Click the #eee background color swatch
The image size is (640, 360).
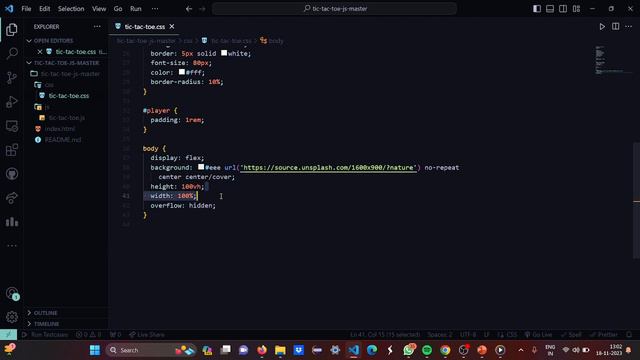201,167
